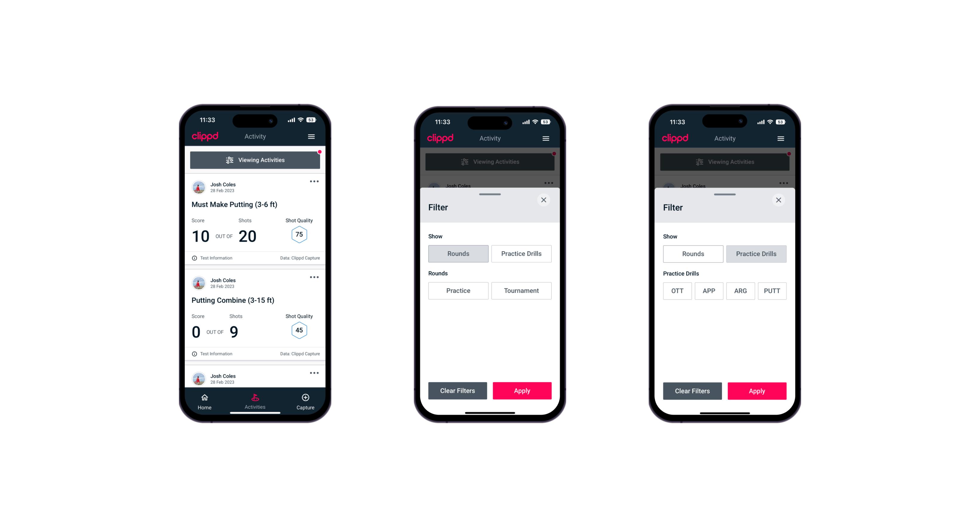Tap the Capture tab icon

pos(305,398)
